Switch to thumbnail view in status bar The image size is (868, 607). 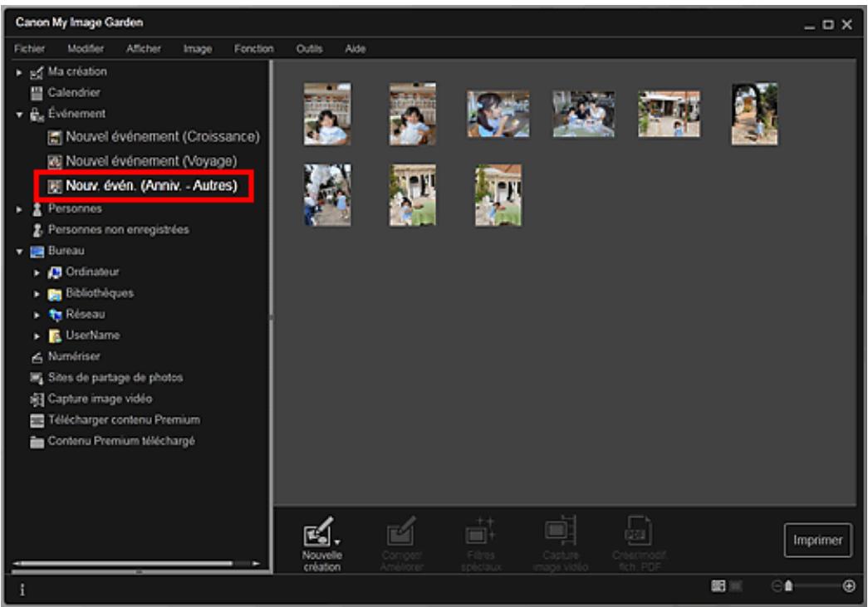pos(718,586)
